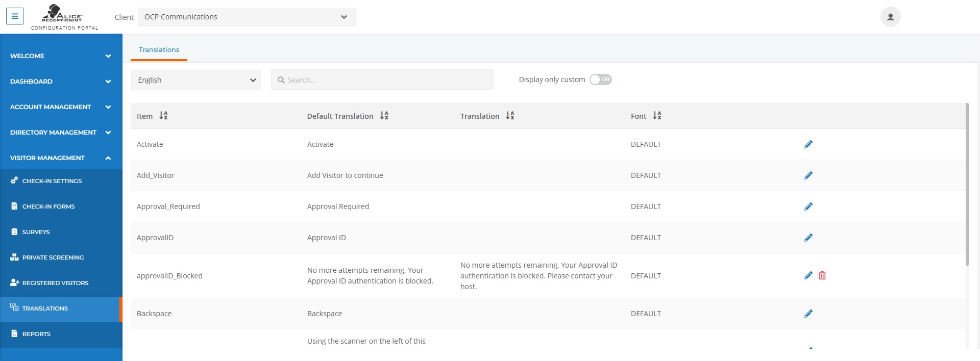This screenshot has height=361, width=980.
Task: Edit the Activate translation row
Action: tap(808, 144)
